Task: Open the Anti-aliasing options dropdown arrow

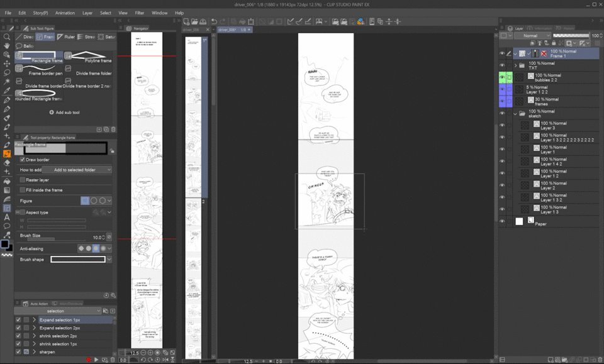Action: coord(109,248)
